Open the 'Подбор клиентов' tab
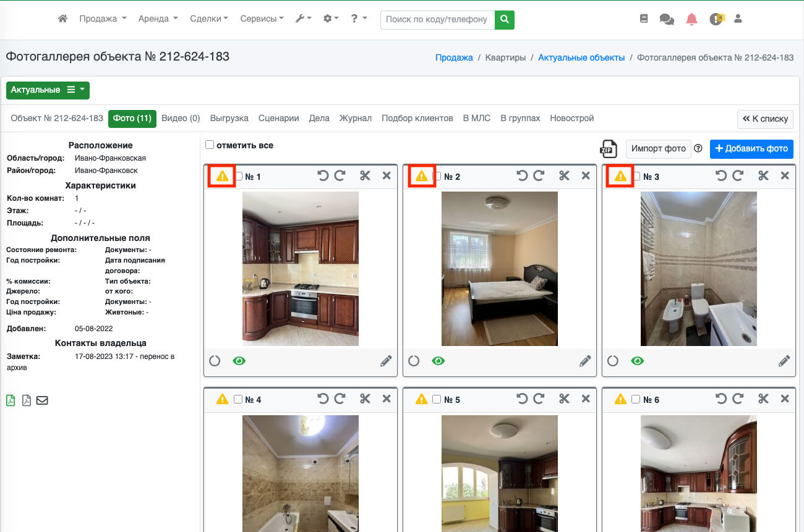Screen dimensions: 804x532 pos(417,119)
